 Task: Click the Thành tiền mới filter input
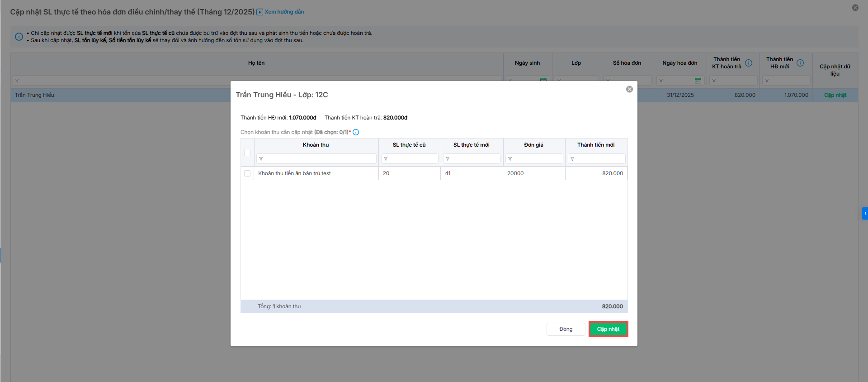pos(599,159)
